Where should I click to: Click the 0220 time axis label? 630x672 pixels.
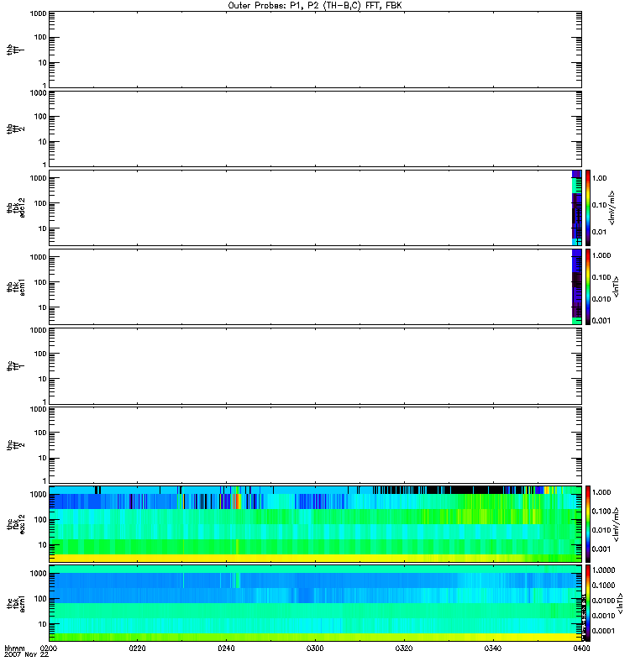138,648
